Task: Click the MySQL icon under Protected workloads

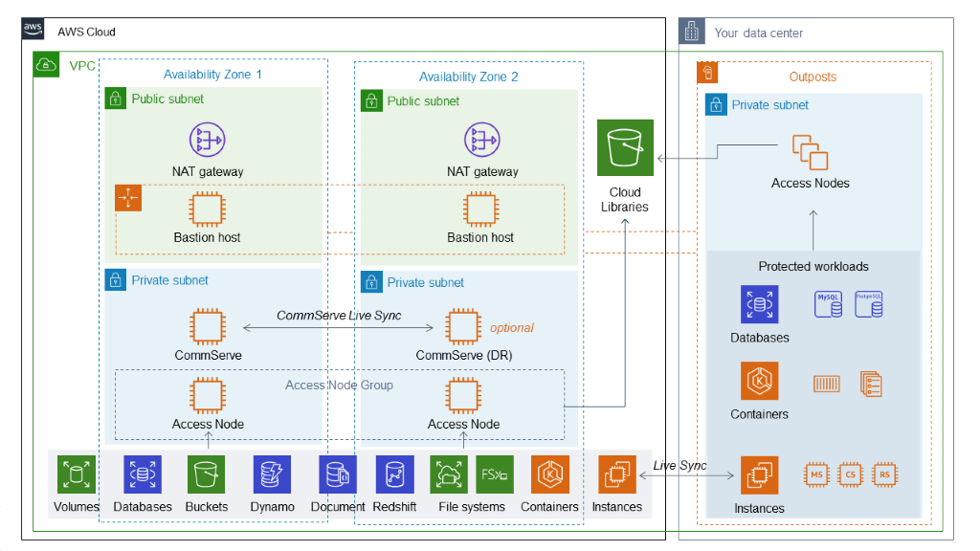Action: [x=828, y=304]
